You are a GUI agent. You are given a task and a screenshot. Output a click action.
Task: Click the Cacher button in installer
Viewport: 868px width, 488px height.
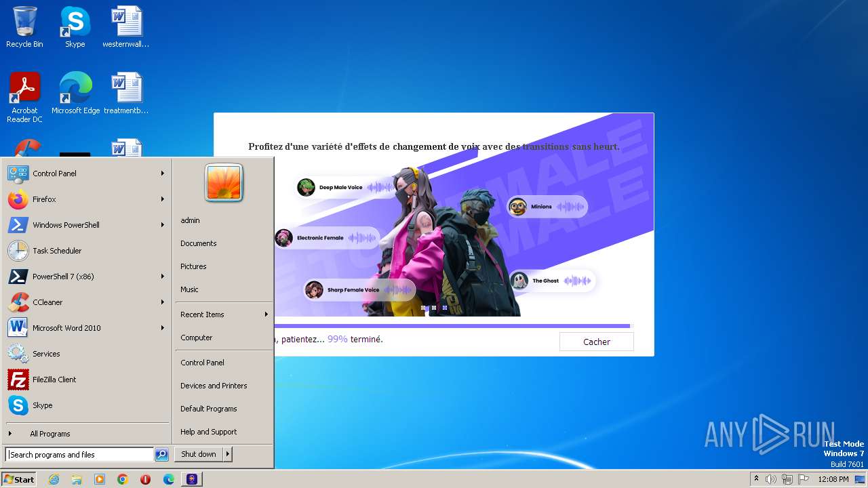tap(597, 342)
